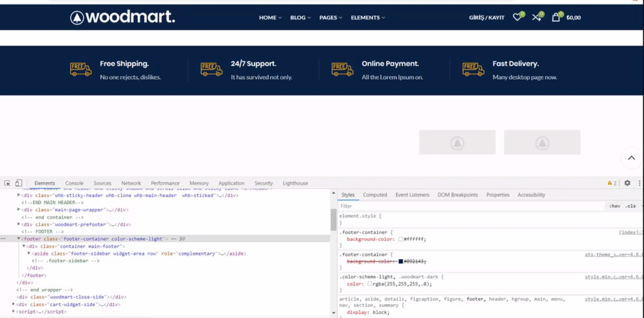Click the Free Shipping truck icon
The image size is (644, 318).
[x=80, y=70]
